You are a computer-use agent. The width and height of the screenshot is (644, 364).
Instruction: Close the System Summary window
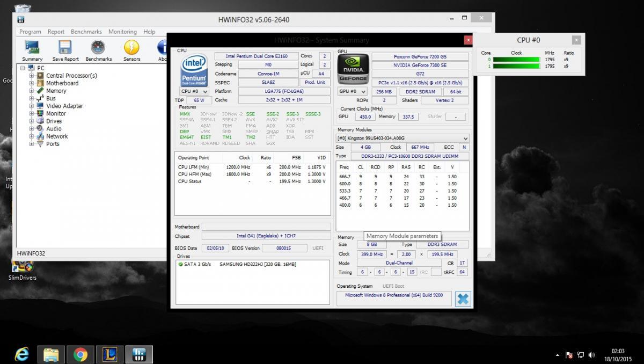tap(469, 40)
